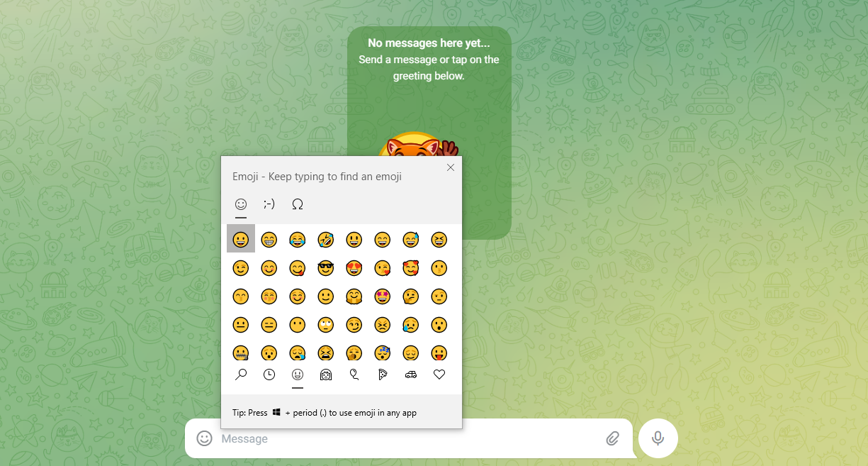
Task: Choose the rolling on floor laughing emoji
Action: [x=326, y=240]
